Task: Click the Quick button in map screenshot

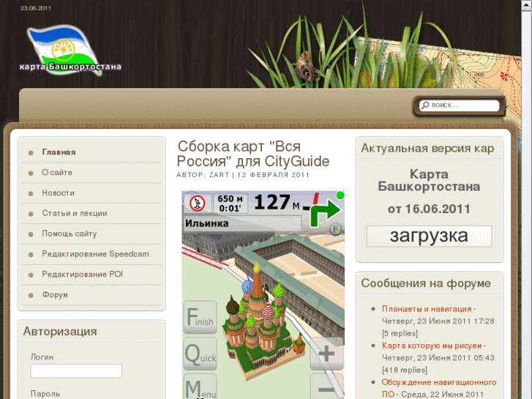Action: [201, 354]
